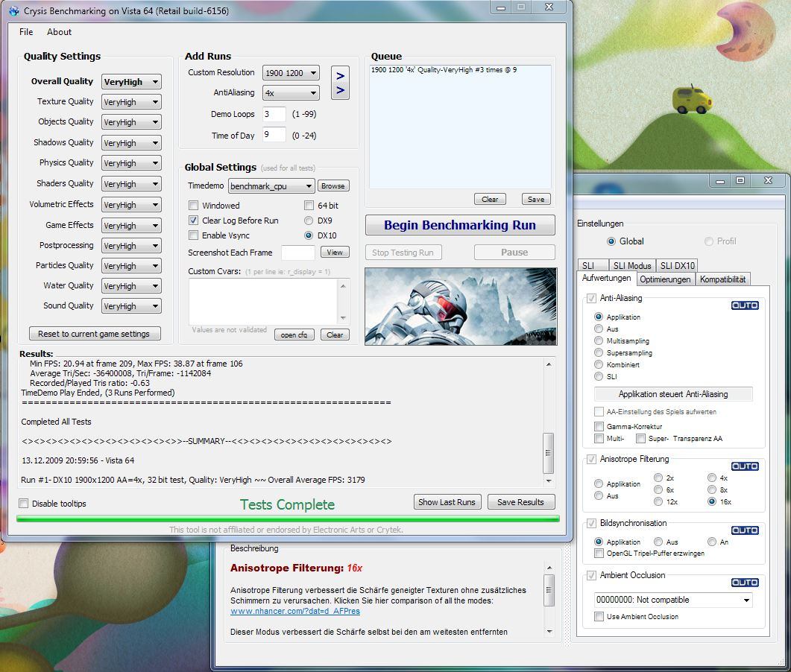791x672 pixels.
Task: Click the AUTO badge for Ambient Occlusion
Action: coord(745,583)
